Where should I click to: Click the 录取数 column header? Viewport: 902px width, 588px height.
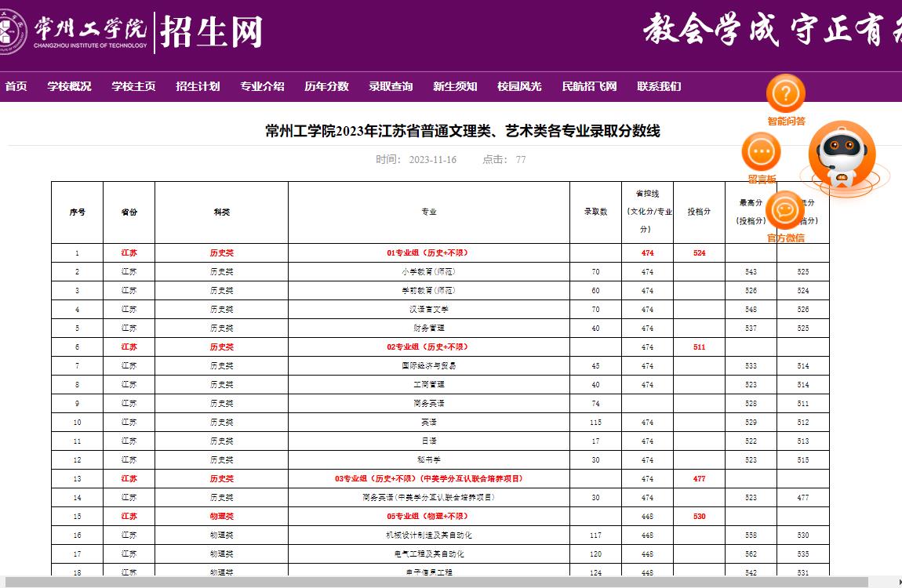(x=595, y=212)
